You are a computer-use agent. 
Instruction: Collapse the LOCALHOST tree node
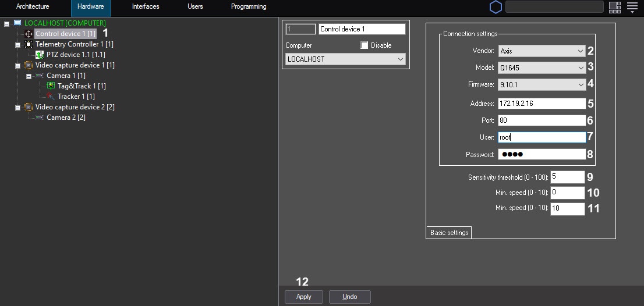click(x=6, y=24)
